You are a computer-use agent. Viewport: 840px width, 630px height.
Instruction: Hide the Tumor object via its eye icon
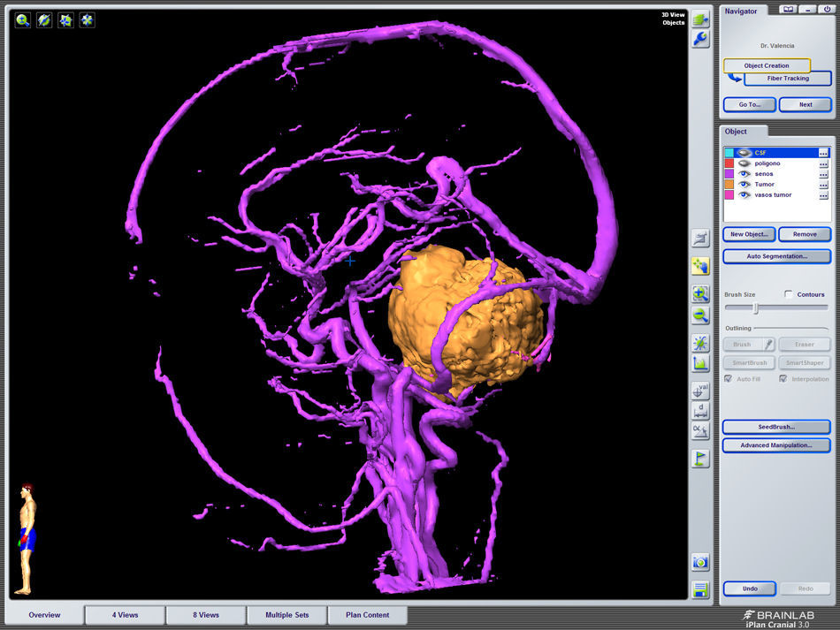point(745,185)
